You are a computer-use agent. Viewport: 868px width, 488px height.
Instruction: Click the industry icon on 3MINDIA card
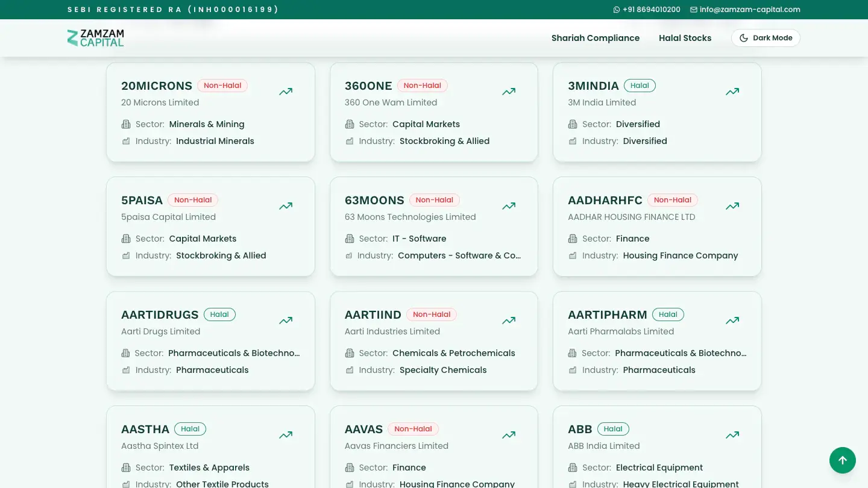point(573,141)
